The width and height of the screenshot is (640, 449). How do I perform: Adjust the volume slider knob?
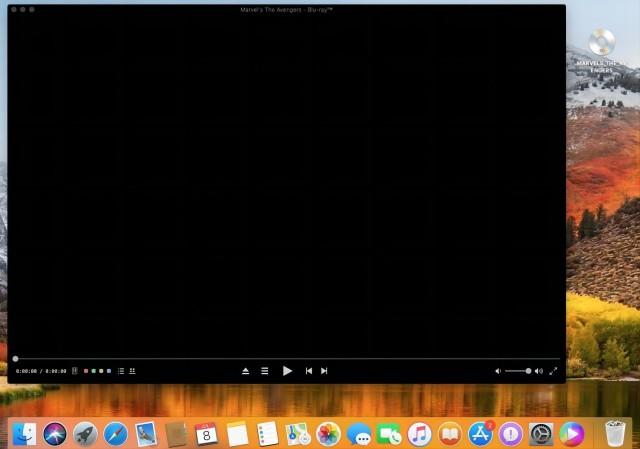pos(528,371)
